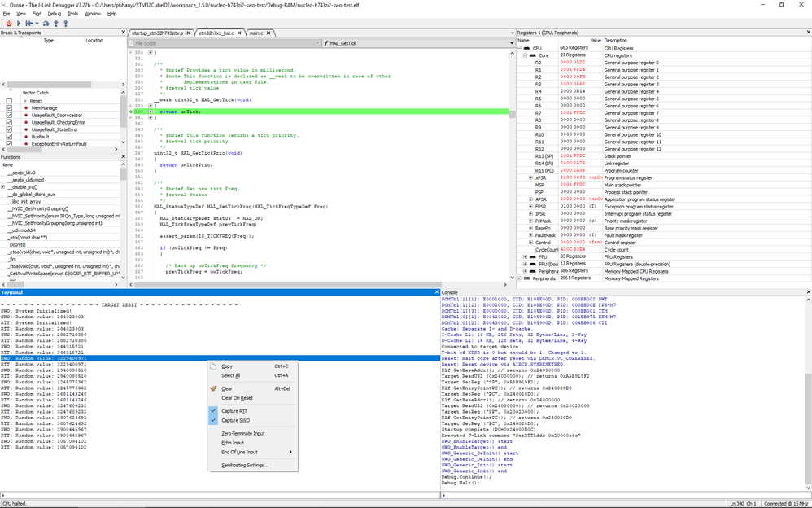Open the Tools menu
Image resolution: width=812 pixels, height=508 pixels.
(x=73, y=14)
